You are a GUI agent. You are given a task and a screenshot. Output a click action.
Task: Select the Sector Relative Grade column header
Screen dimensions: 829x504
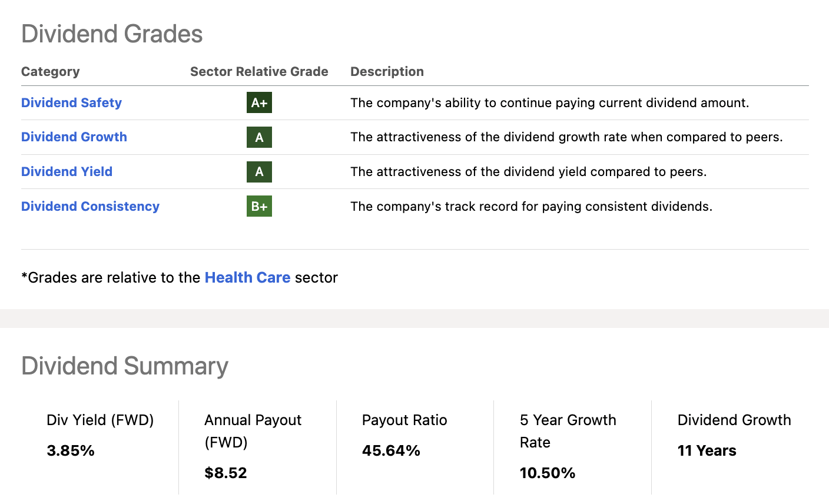coord(259,72)
